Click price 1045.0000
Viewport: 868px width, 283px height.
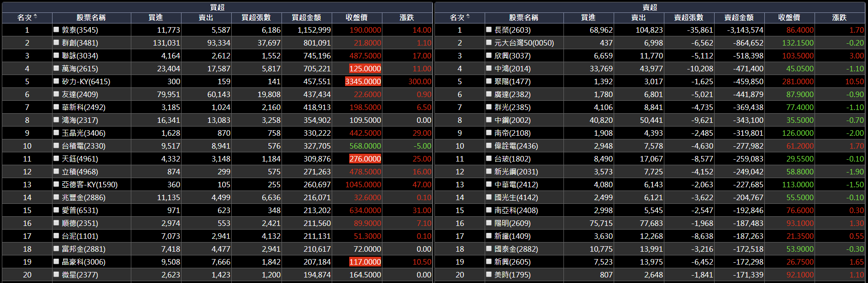click(363, 185)
